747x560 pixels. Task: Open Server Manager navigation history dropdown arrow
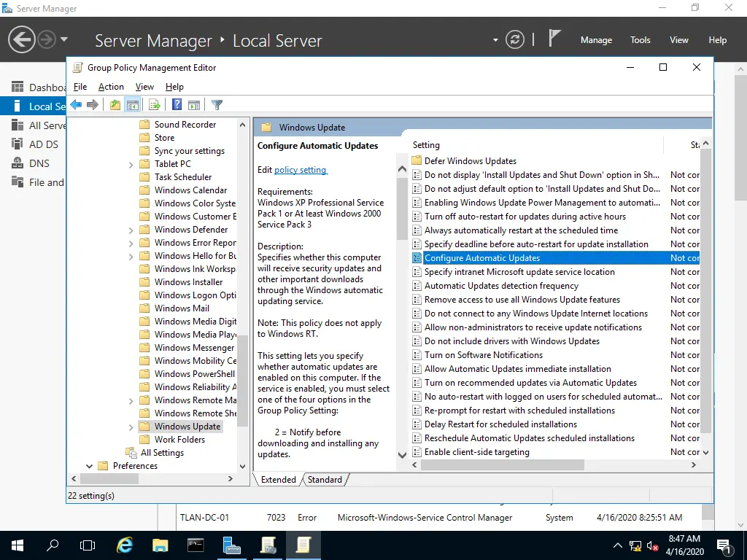tap(64, 39)
